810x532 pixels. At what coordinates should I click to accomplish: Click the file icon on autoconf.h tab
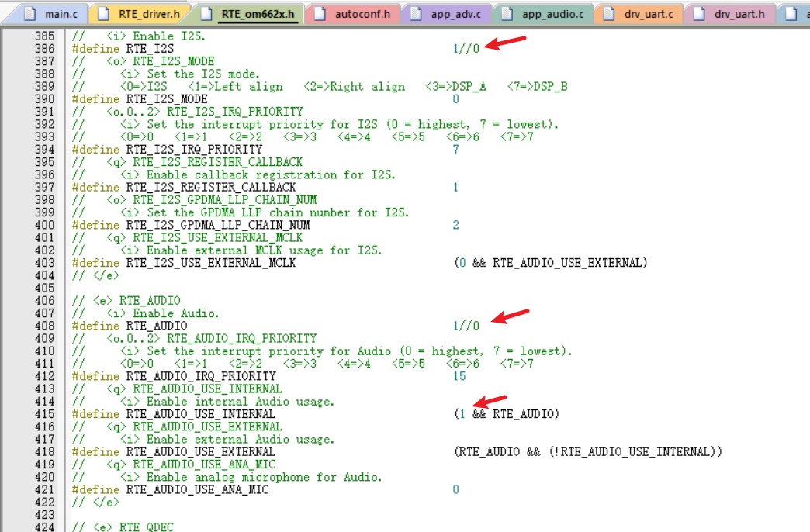click(x=319, y=13)
